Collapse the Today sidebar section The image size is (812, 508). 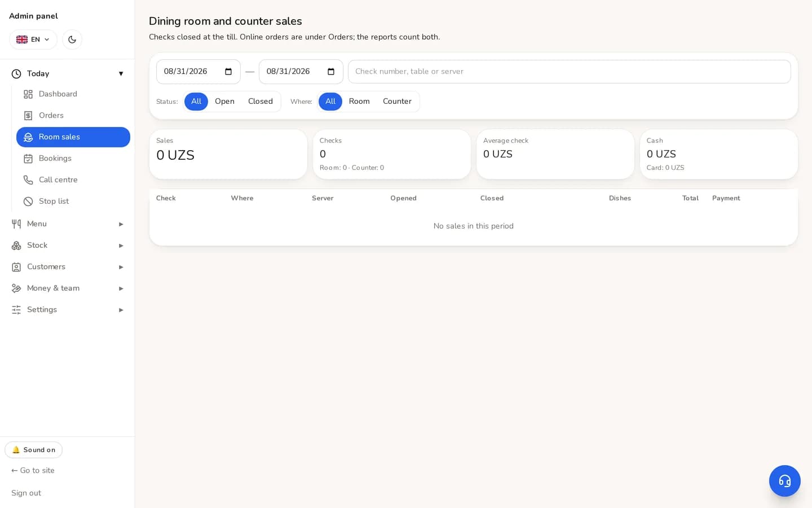(68, 74)
